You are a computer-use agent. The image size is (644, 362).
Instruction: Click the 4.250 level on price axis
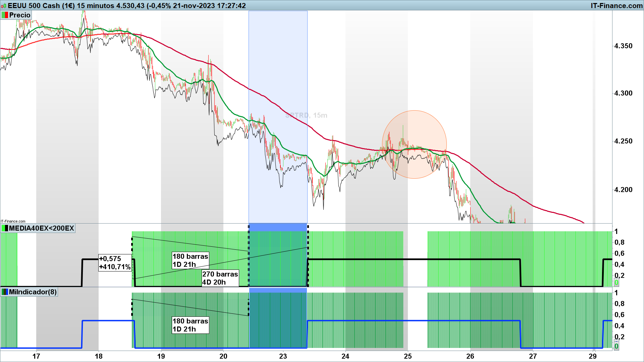click(x=623, y=141)
